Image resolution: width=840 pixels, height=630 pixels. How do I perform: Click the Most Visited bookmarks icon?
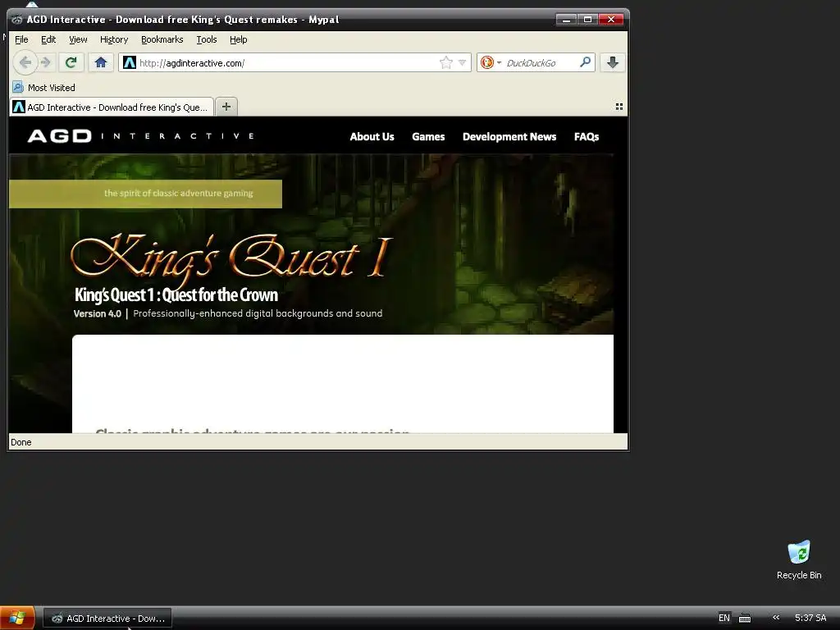(x=18, y=87)
